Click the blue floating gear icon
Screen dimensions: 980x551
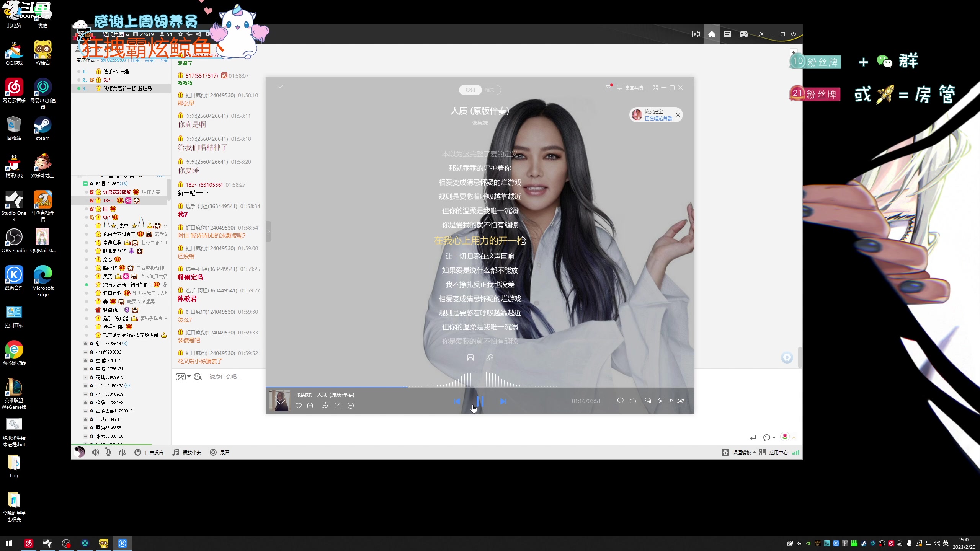(787, 357)
